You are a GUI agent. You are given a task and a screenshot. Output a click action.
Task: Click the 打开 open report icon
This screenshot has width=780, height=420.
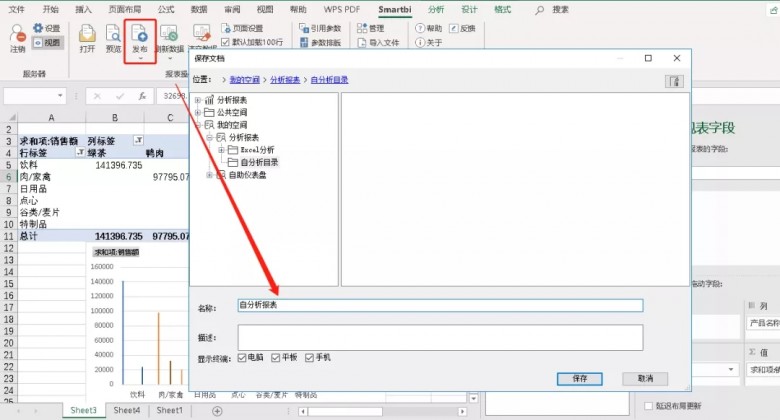click(x=87, y=34)
